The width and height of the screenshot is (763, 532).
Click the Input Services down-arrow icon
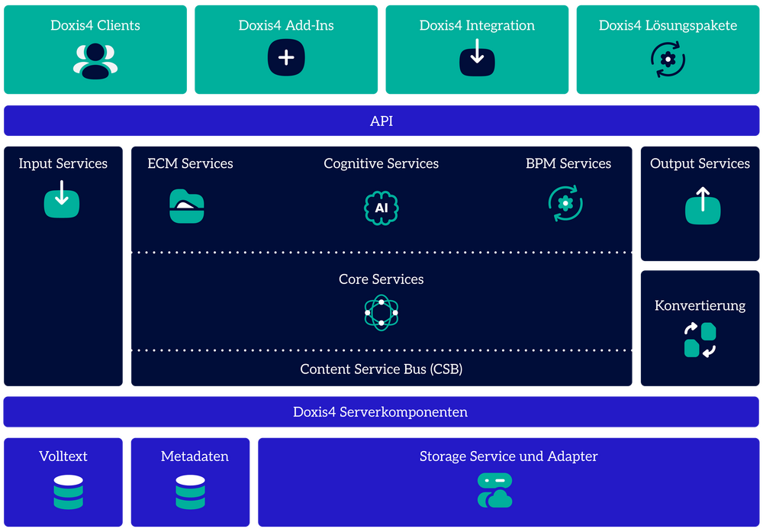[x=63, y=202]
